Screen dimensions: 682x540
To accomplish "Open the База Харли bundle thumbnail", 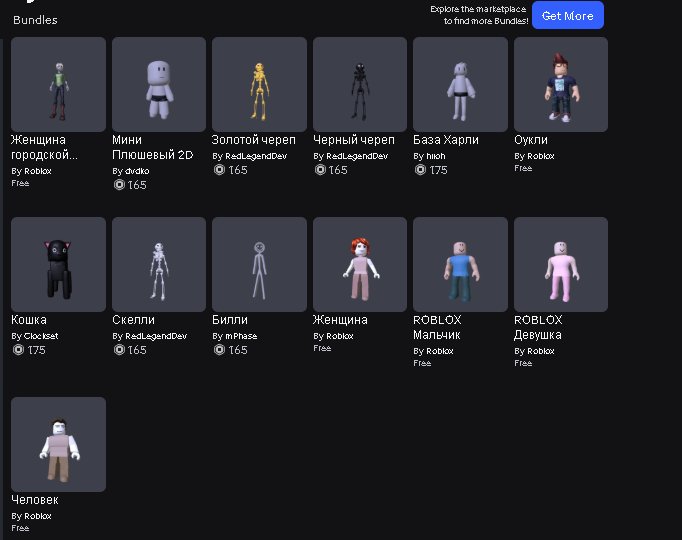I will (460, 84).
